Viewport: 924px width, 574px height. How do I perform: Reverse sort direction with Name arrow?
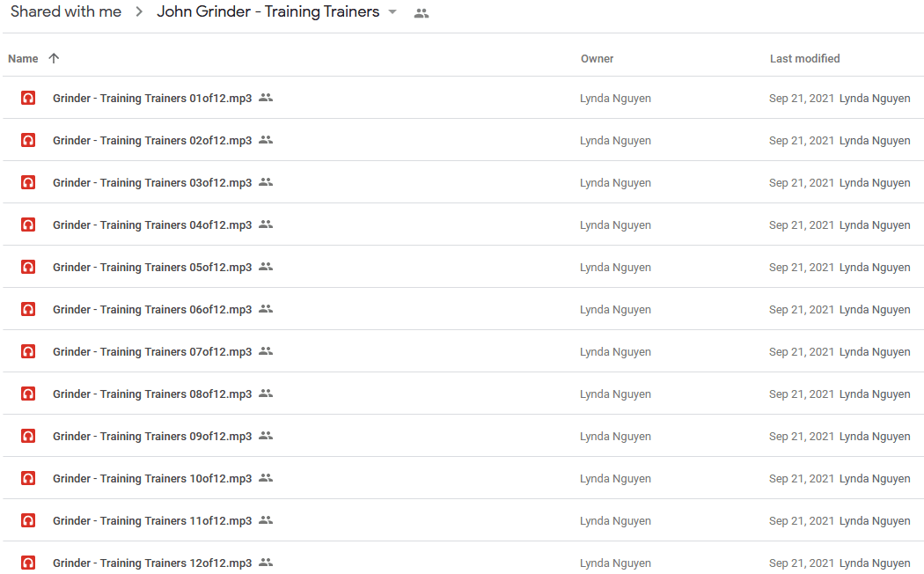tap(54, 58)
